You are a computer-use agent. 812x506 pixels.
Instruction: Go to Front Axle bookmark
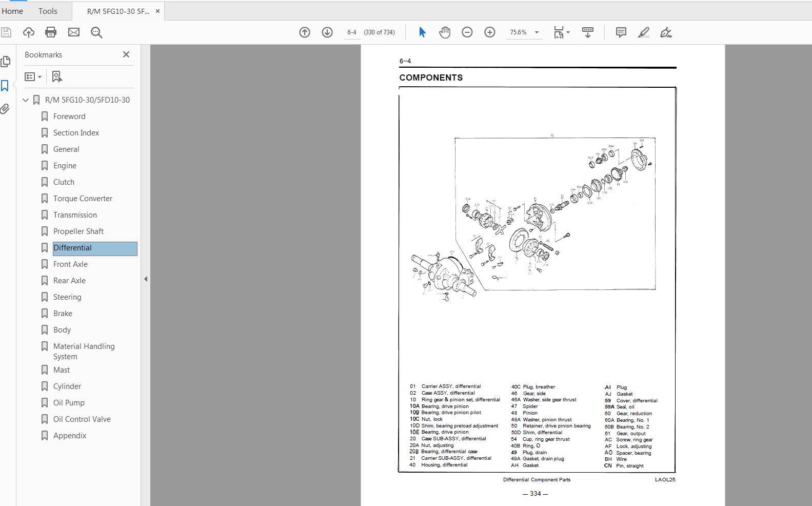coord(70,264)
